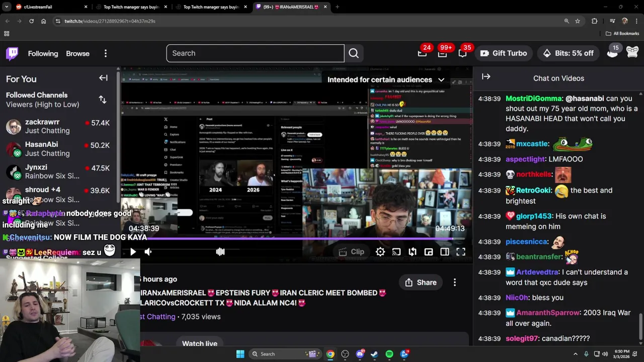Open the crown icon with 15 badge

[x=612, y=52]
